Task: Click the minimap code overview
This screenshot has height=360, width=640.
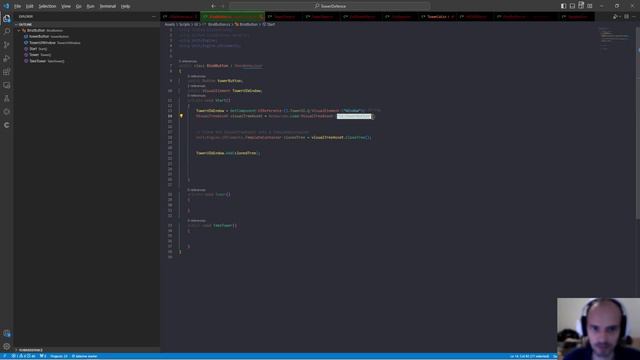Action: pyautogui.click(x=616, y=39)
